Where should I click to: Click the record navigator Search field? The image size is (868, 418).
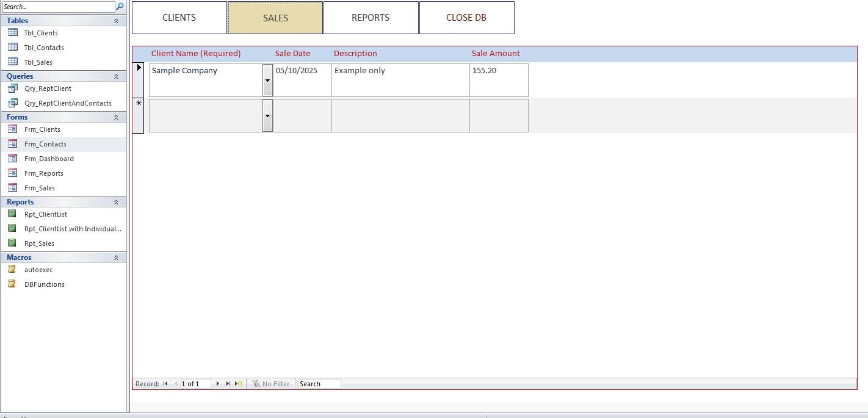[319, 384]
